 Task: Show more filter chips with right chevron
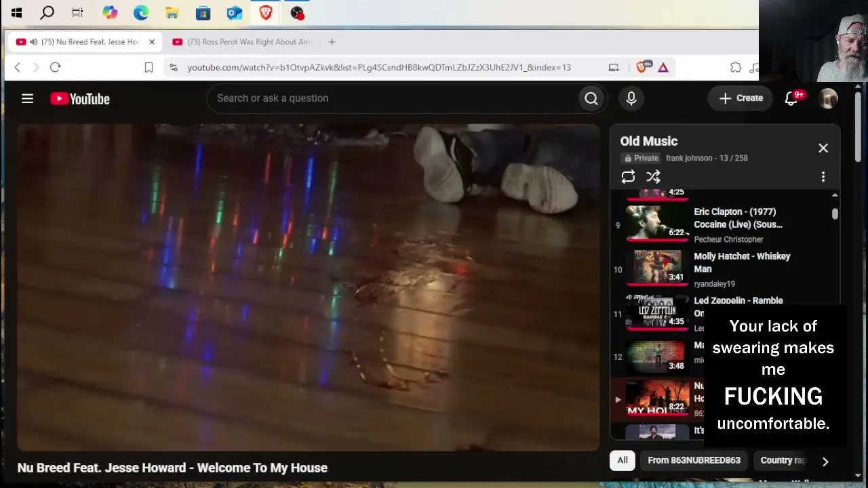coord(825,461)
